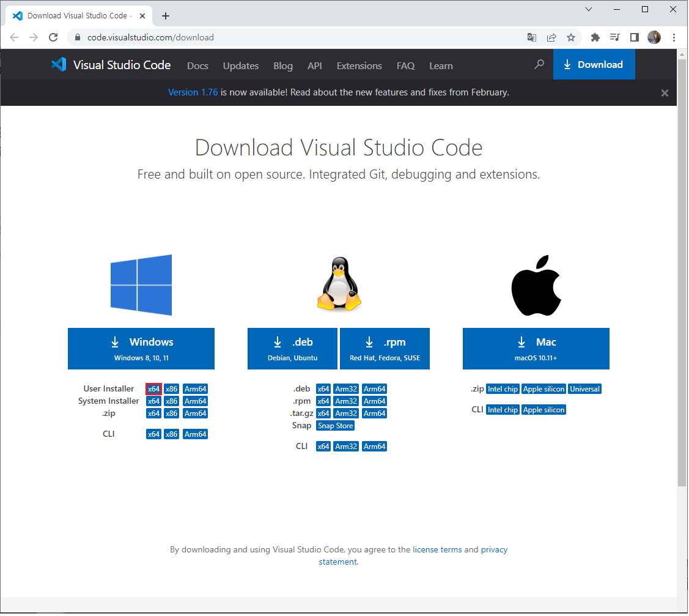Open the Learn menu item

[x=441, y=65]
